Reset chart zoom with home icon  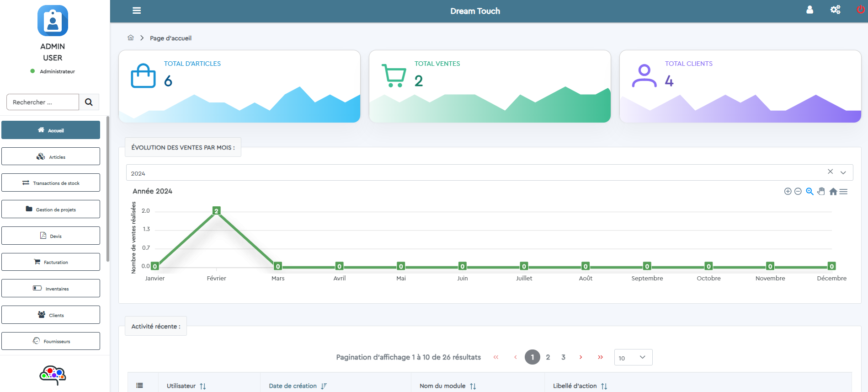click(x=833, y=191)
